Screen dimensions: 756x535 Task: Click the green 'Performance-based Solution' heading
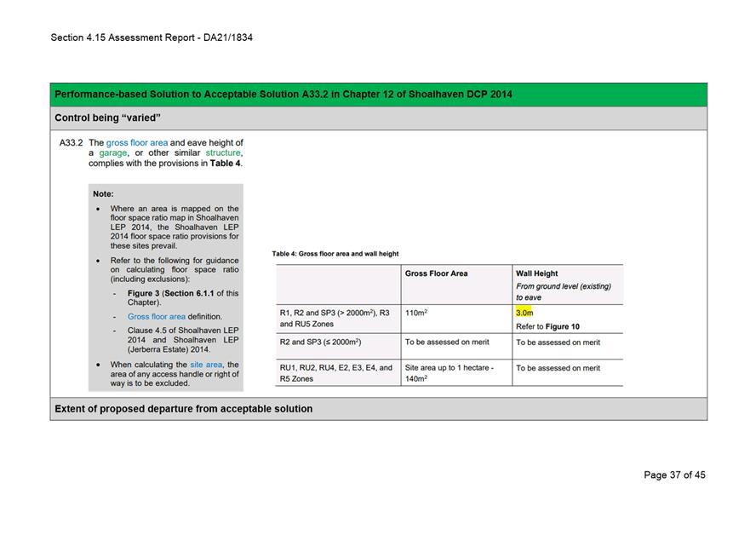(283, 95)
